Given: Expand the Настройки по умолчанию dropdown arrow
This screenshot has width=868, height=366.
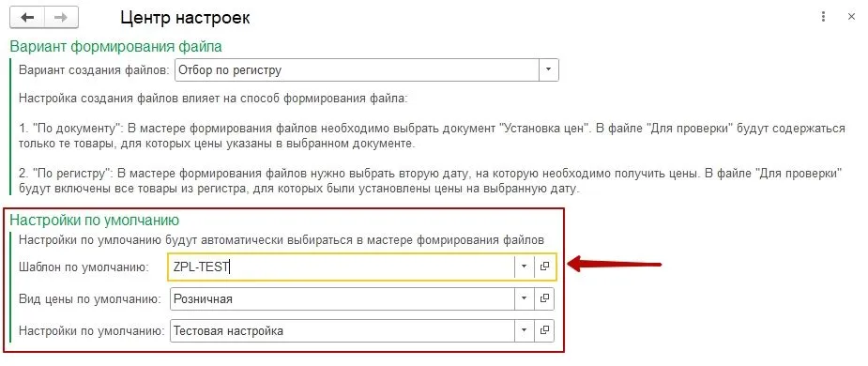Looking at the screenshot, I should coord(524,330).
